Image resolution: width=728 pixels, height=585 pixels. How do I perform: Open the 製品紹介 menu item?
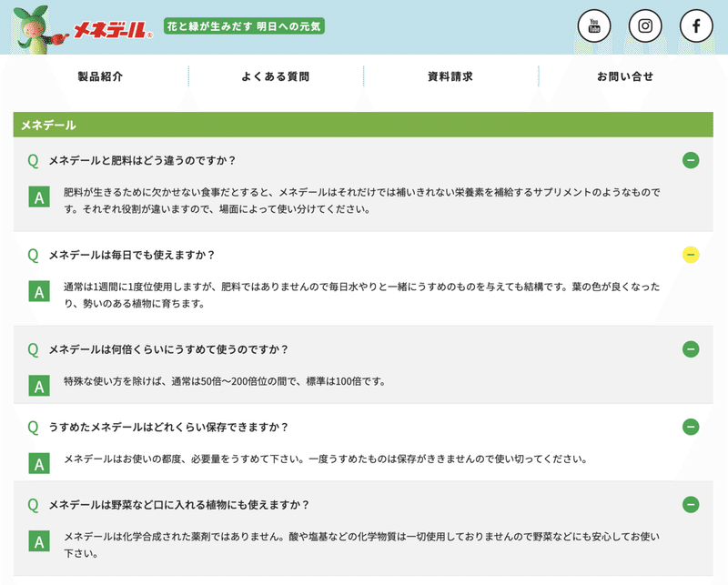click(100, 76)
